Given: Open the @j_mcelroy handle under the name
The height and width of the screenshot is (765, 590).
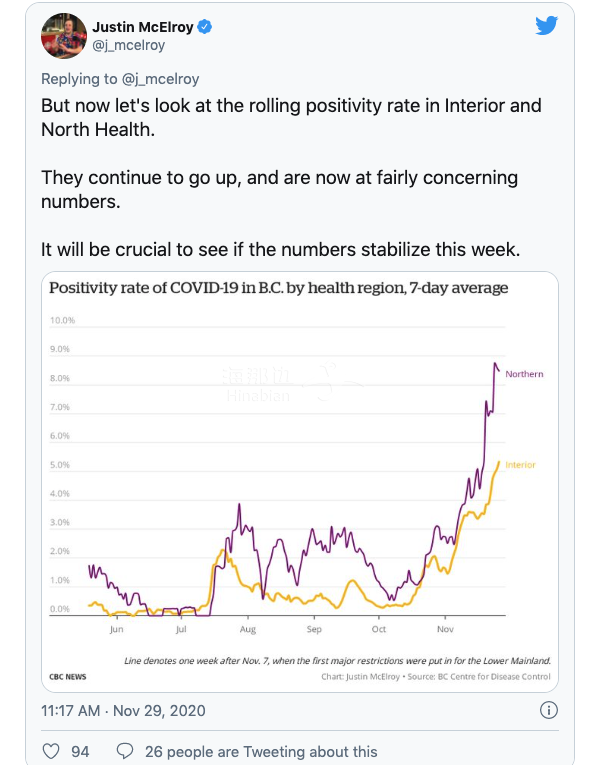Looking at the screenshot, I should 128,45.
